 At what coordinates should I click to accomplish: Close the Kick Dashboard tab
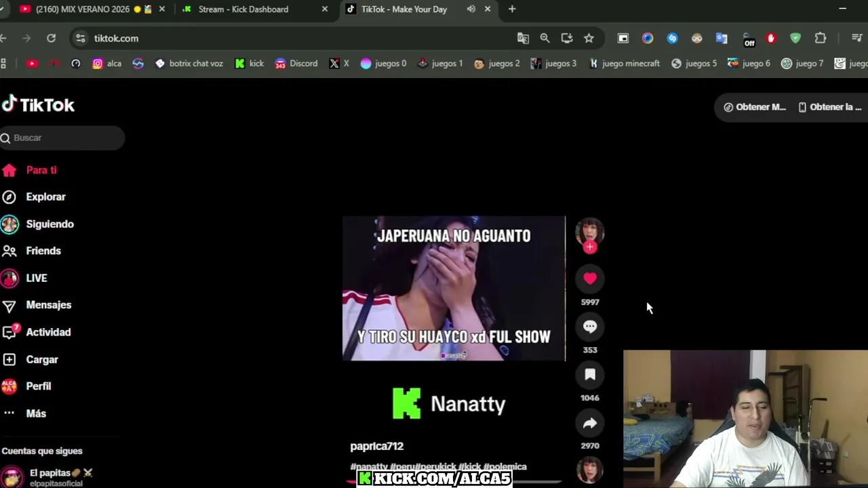coord(325,9)
